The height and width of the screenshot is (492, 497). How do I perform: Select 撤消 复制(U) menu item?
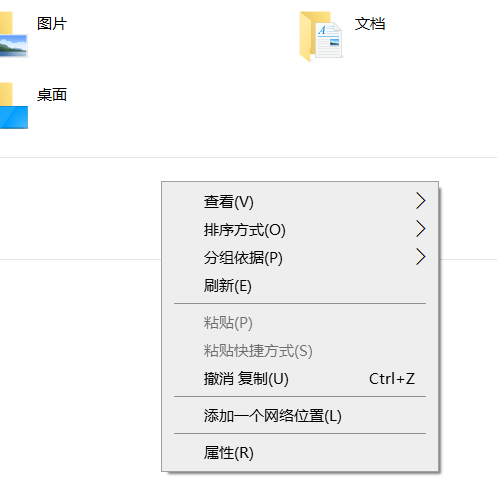click(x=300, y=379)
